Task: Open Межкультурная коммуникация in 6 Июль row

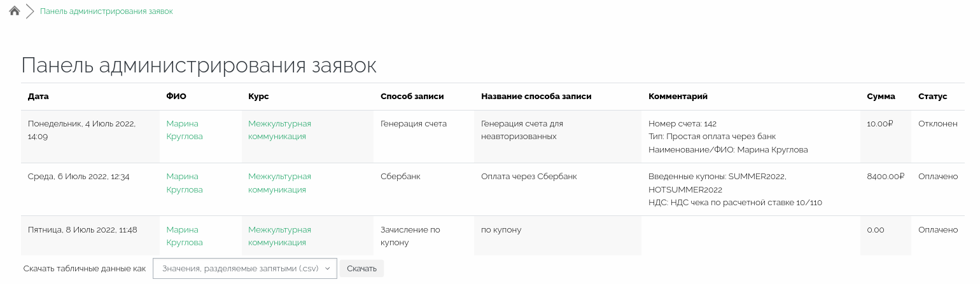Action: pyautogui.click(x=279, y=183)
